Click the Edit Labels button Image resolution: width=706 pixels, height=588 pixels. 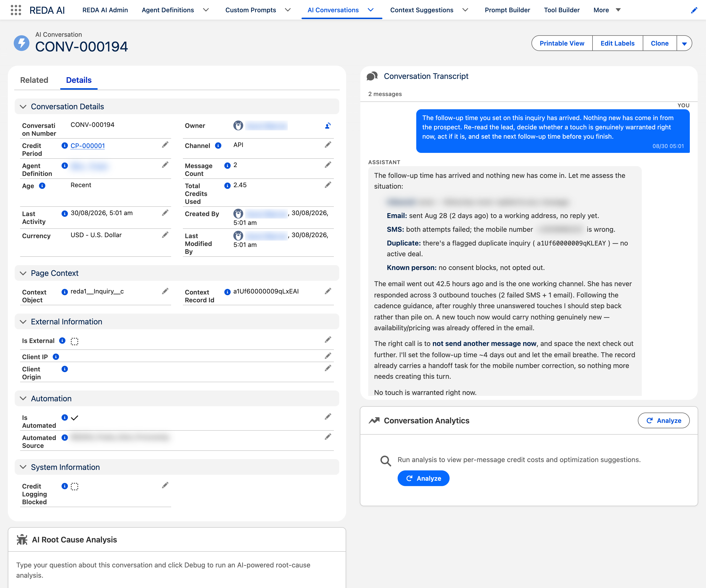click(617, 43)
